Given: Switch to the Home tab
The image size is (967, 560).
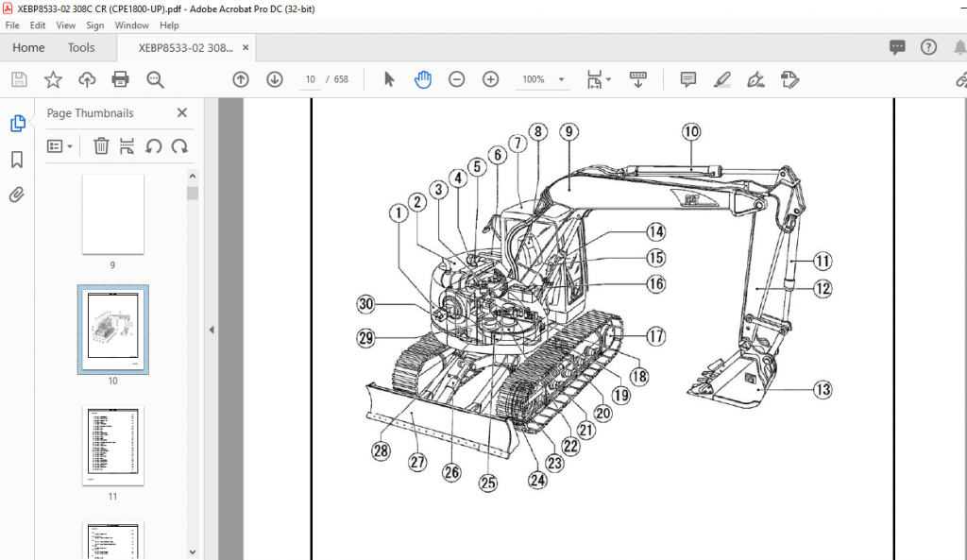Looking at the screenshot, I should [28, 47].
